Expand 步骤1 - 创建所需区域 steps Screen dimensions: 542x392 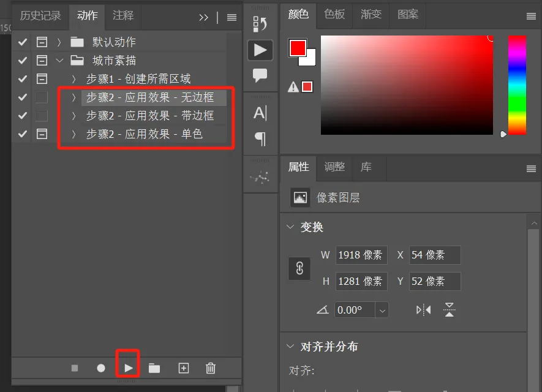(x=73, y=79)
